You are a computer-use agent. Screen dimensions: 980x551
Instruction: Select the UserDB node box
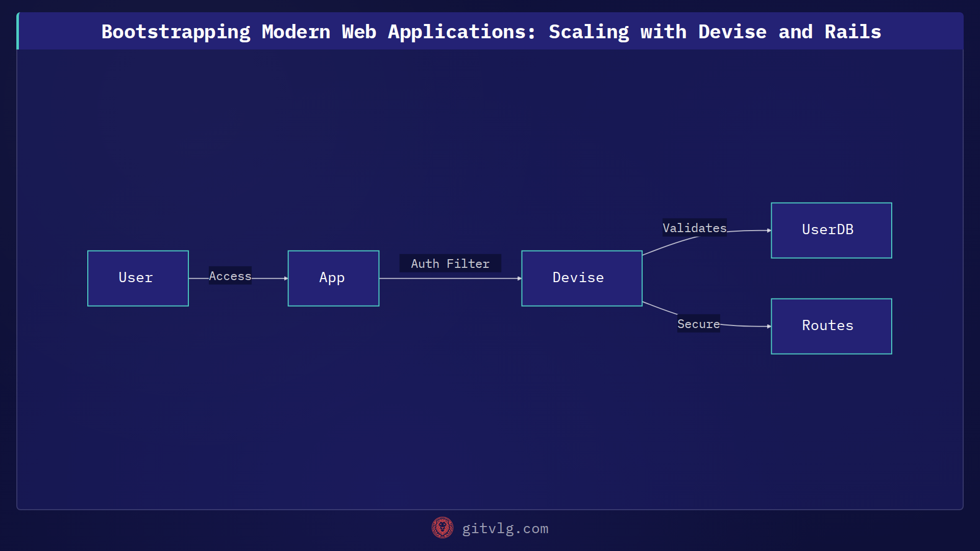tap(831, 230)
